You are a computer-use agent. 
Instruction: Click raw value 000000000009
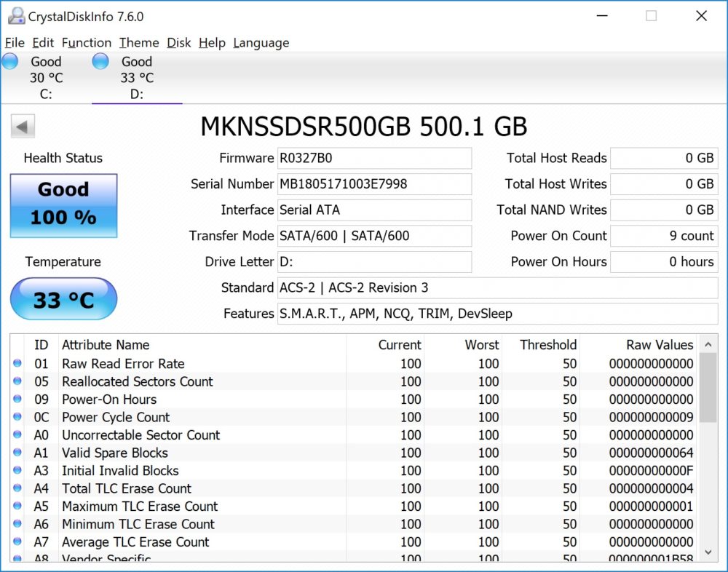click(x=651, y=417)
